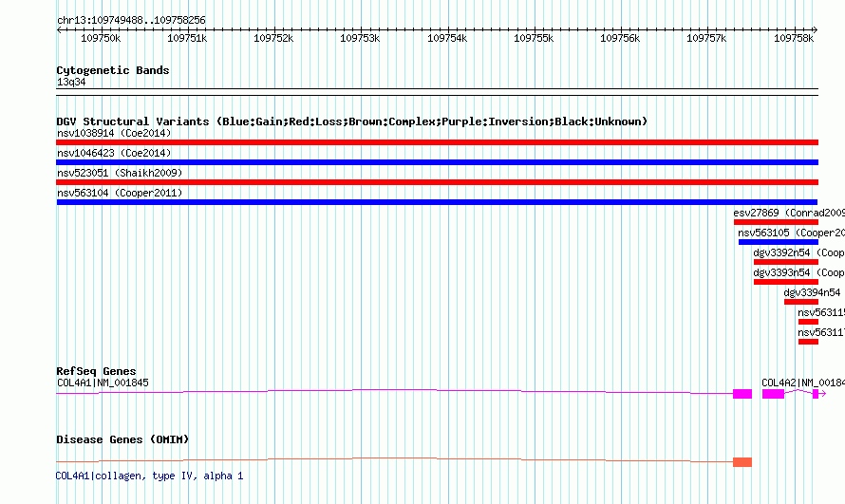845x504 pixels.
Task: Click the 109754k ruler label
Action: point(447,38)
